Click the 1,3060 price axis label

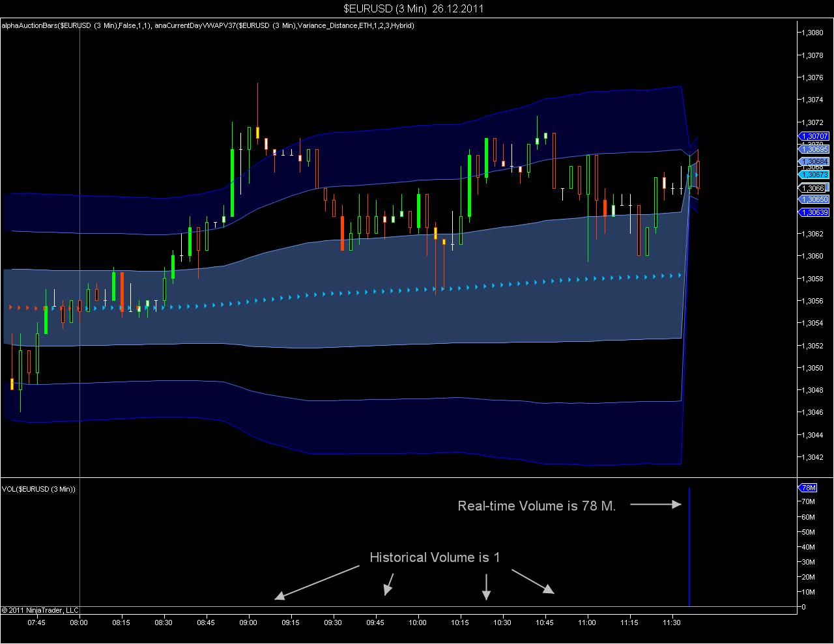(812, 256)
